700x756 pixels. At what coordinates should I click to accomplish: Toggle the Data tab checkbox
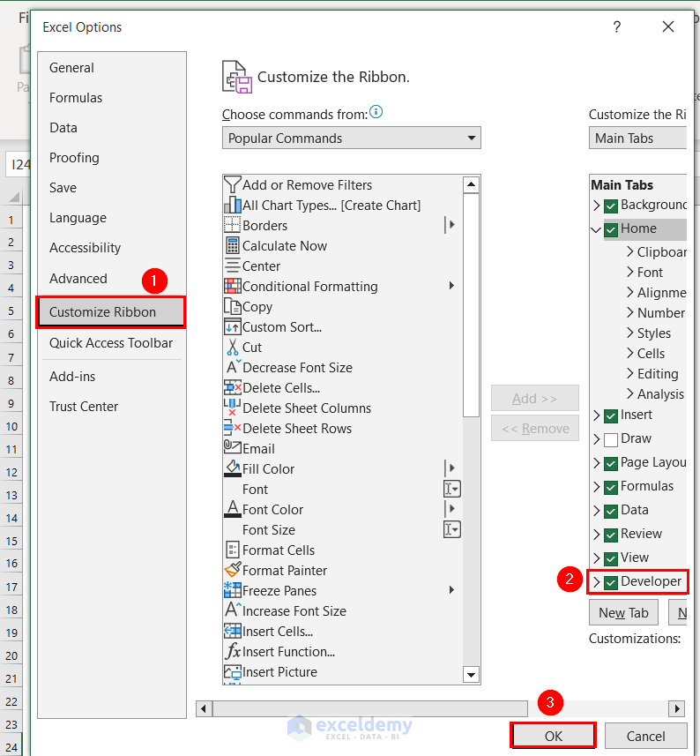(x=611, y=511)
